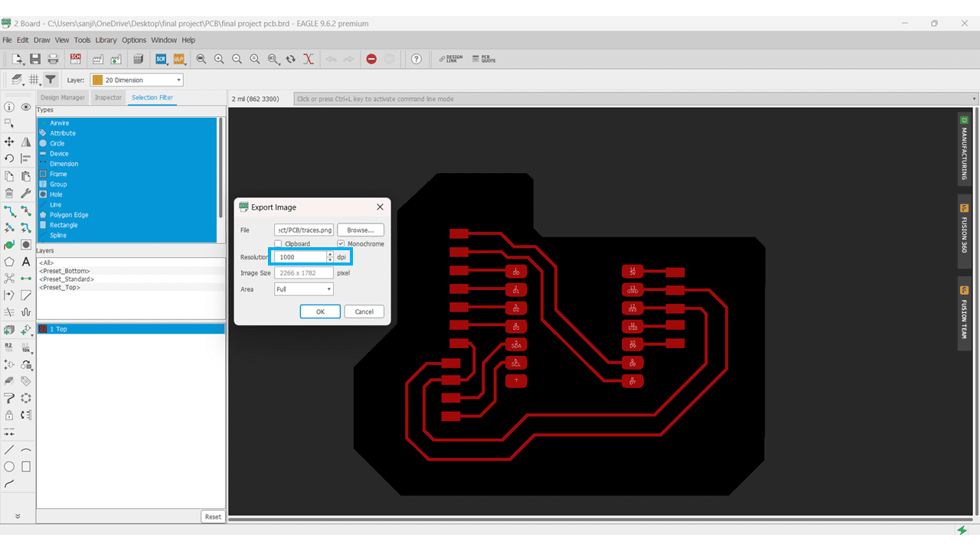The height and width of the screenshot is (551, 980).
Task: Select the Circle drawing tool
Action: tap(9, 466)
